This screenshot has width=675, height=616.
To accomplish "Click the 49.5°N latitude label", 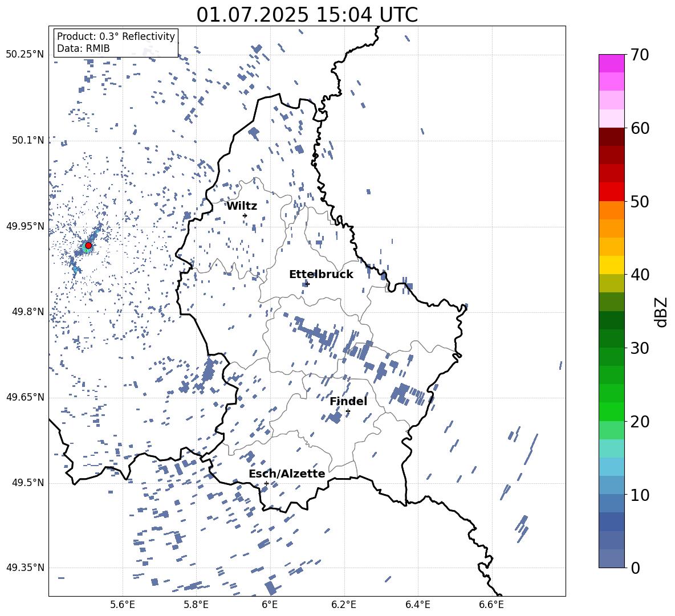I will [x=28, y=483].
